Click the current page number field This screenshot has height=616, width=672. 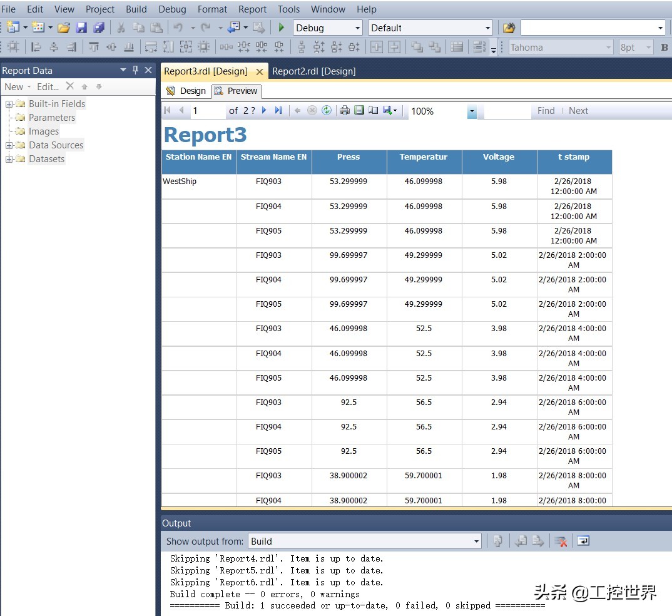(x=206, y=110)
